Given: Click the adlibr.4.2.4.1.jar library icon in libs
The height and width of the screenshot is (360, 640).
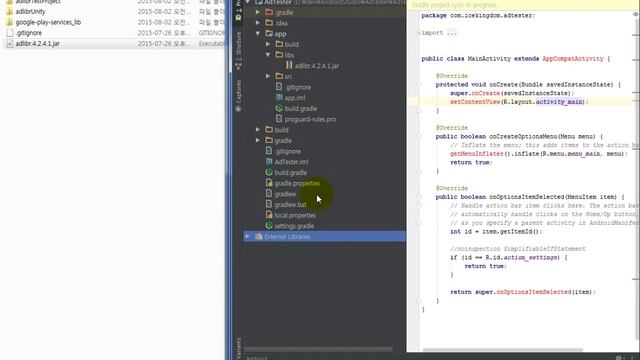Looking at the screenshot, I should [289, 65].
